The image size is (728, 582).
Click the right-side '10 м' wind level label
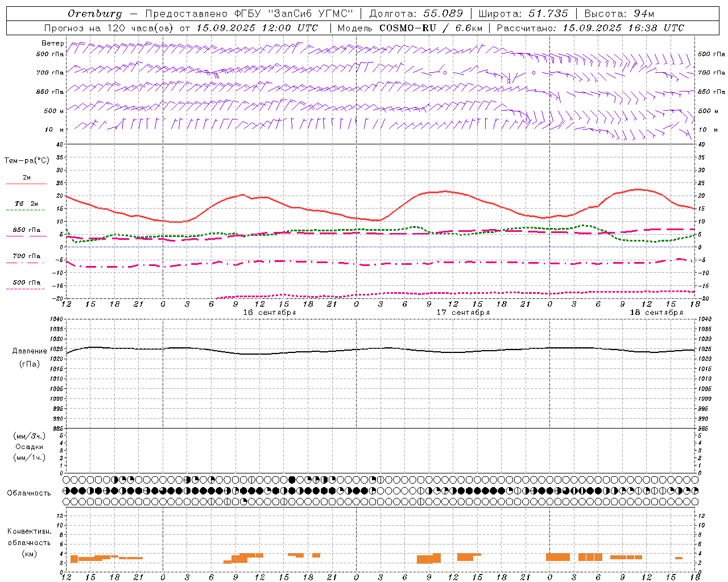tap(708, 130)
